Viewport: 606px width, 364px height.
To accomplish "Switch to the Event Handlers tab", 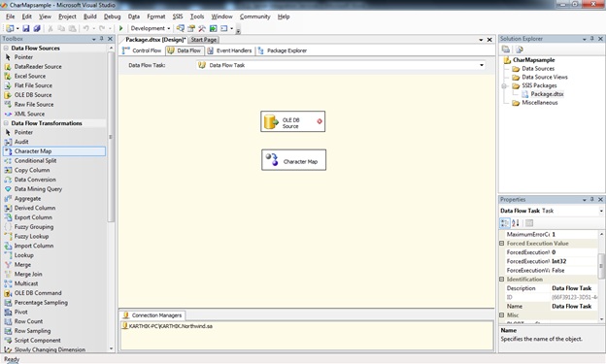I will click(229, 50).
